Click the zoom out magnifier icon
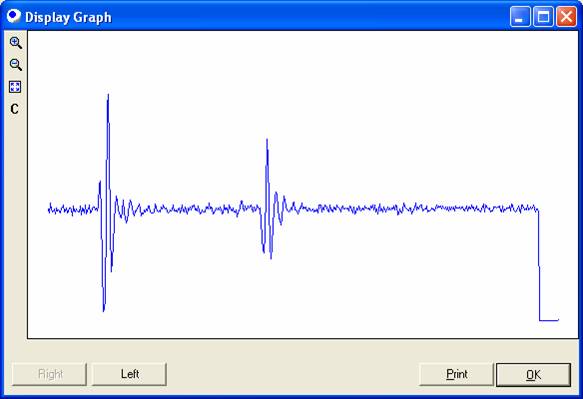583x399 pixels. 15,65
